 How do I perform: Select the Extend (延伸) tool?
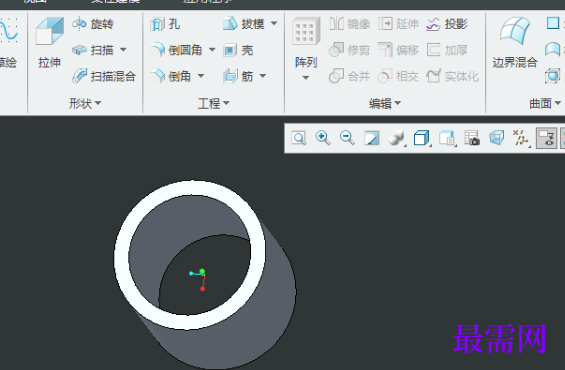[398, 24]
